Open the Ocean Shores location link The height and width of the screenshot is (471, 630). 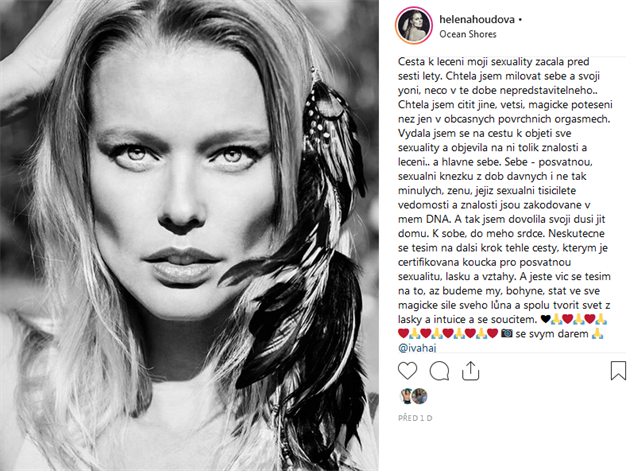tap(468, 34)
